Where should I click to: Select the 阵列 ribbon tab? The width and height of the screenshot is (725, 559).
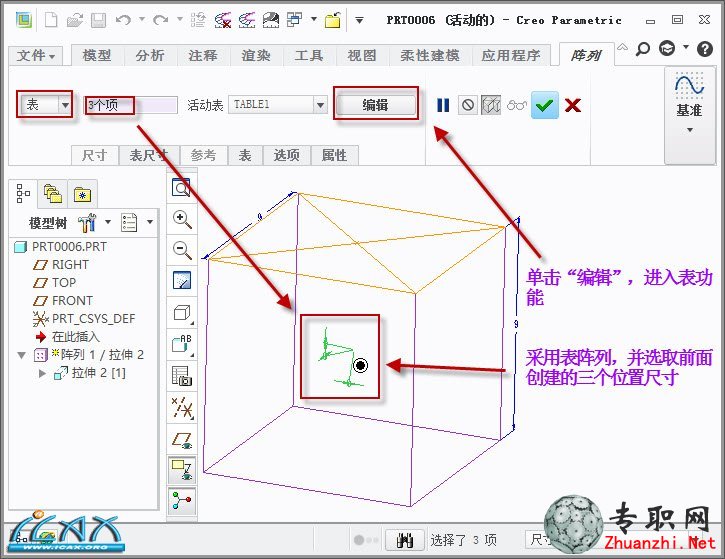click(586, 55)
